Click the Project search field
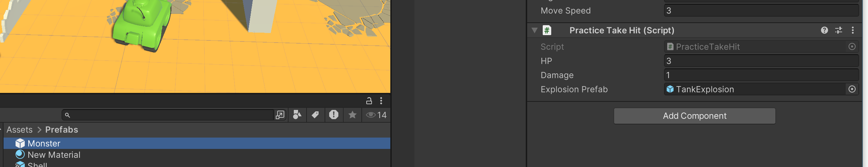Viewport: 868px width, 167px height. (x=168, y=115)
